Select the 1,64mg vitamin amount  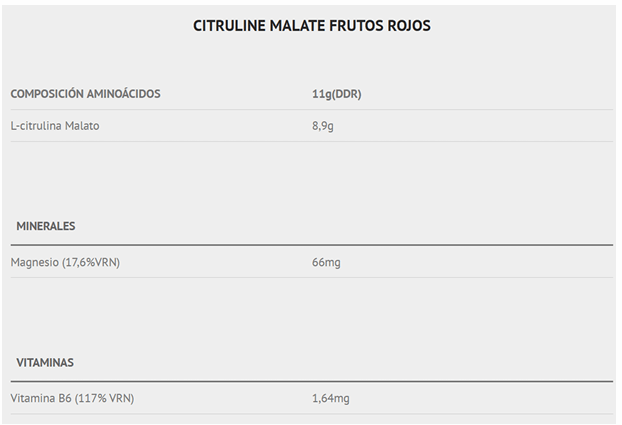tap(331, 398)
